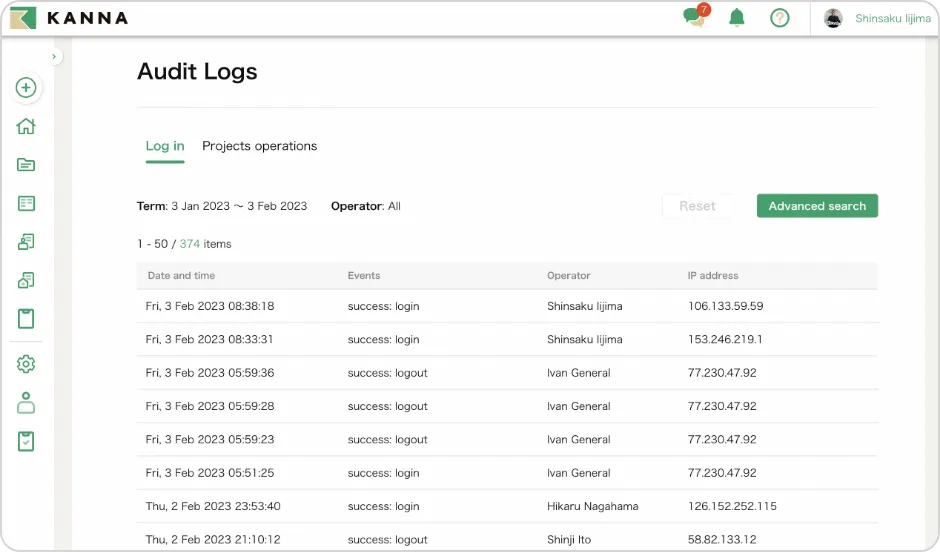
Task: Select the Log in tab
Action: (165, 146)
